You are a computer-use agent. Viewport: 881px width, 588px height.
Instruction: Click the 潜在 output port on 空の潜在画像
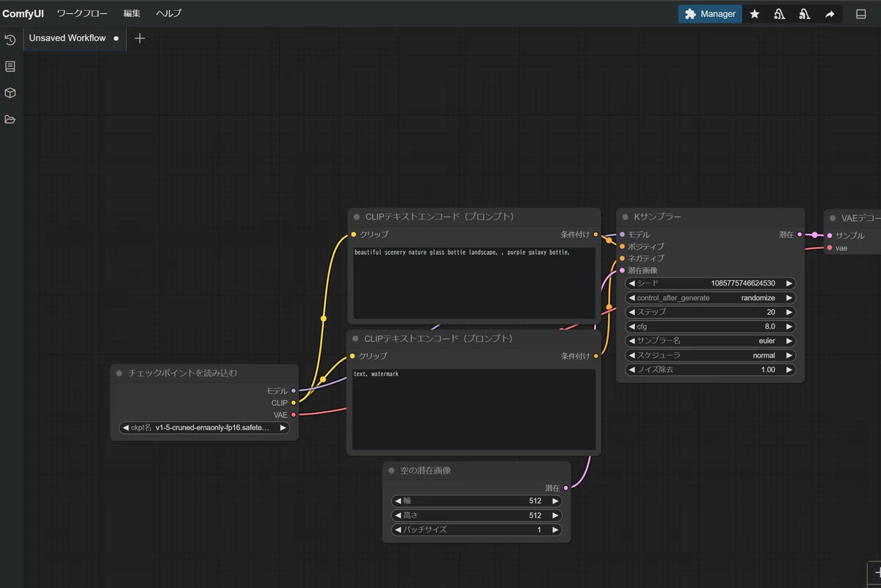coord(566,487)
